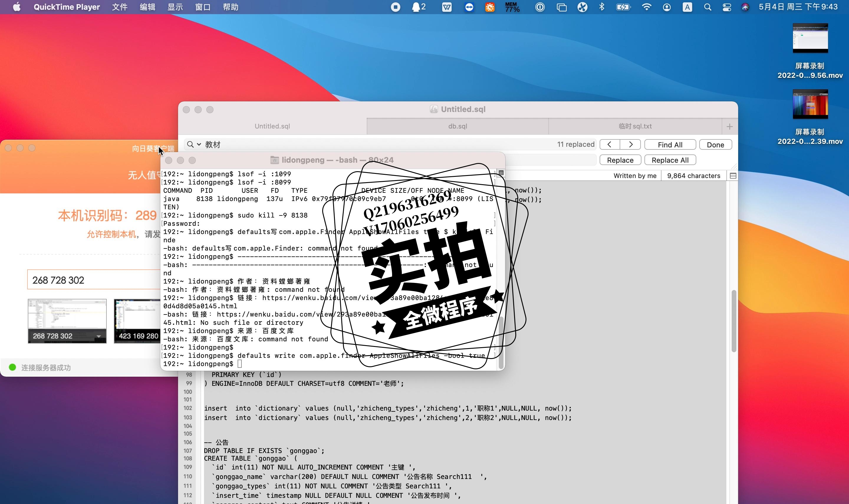849x504 pixels.
Task: Click the Untitled.sql document icon in title bar
Action: (434, 109)
